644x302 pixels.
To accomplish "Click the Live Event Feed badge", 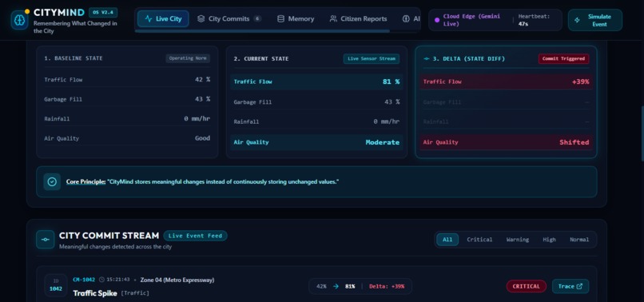I will pos(195,236).
